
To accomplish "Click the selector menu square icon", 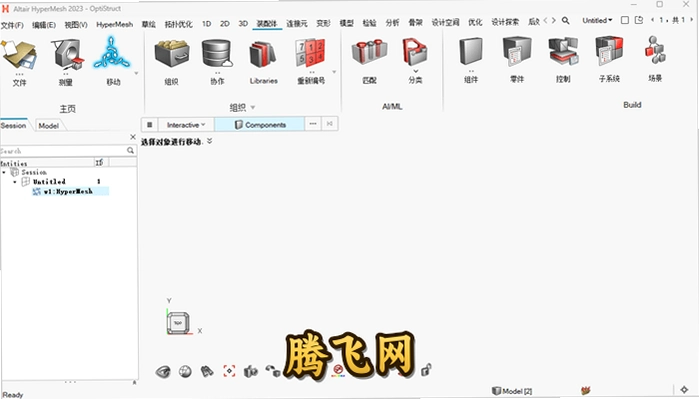I will pos(150,124).
